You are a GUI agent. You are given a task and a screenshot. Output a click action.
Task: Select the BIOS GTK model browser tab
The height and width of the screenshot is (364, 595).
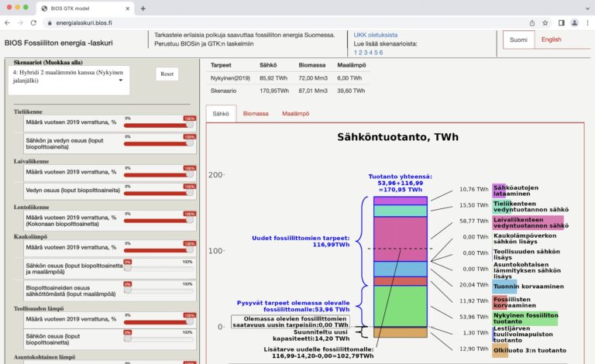(85, 9)
